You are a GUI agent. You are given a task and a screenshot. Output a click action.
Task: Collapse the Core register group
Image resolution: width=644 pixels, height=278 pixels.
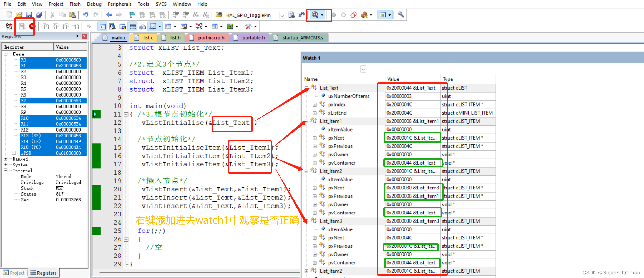tap(6, 54)
